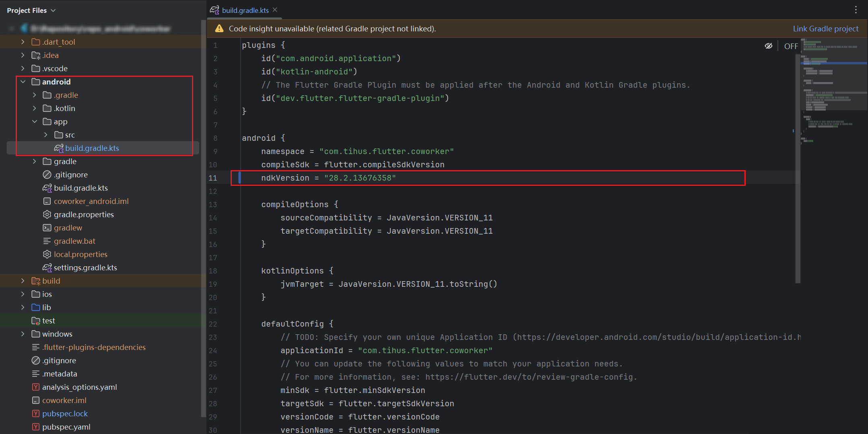Viewport: 868px width, 434px height.
Task: Select the android folder icon
Action: pyautogui.click(x=36, y=82)
